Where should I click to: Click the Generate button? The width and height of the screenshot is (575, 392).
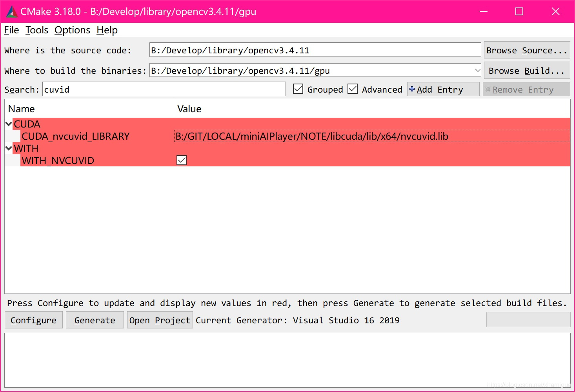(x=95, y=320)
